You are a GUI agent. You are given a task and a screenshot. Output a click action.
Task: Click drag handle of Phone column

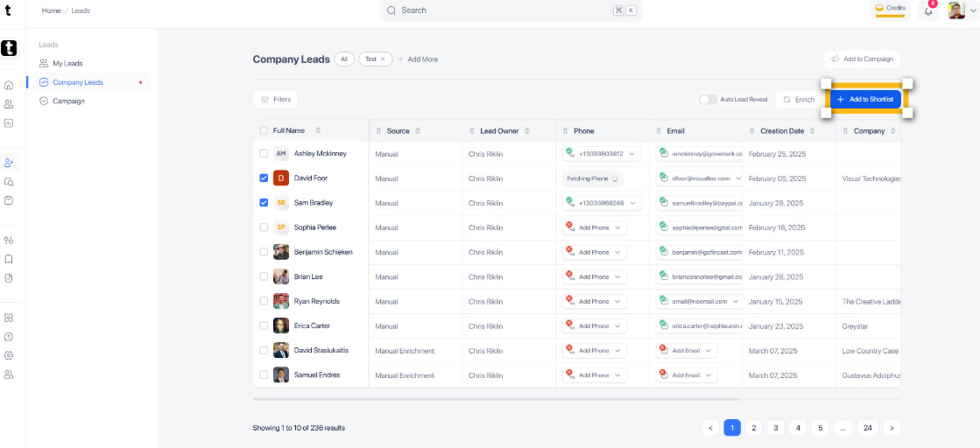pyautogui.click(x=565, y=131)
